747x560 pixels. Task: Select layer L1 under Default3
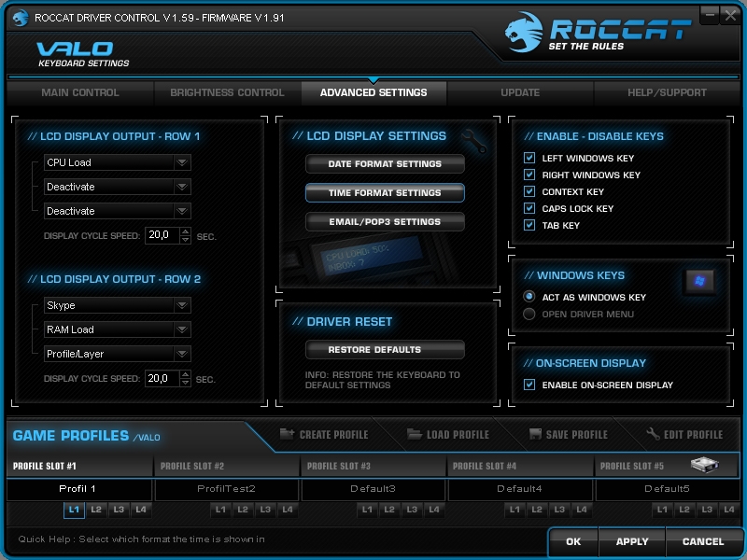pyautogui.click(x=367, y=510)
